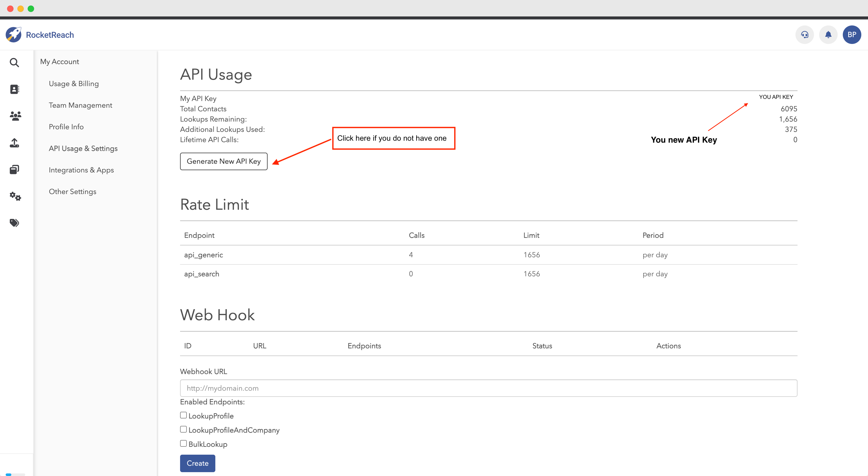Open Integrations & Apps settings
The width and height of the screenshot is (868, 476).
click(81, 170)
